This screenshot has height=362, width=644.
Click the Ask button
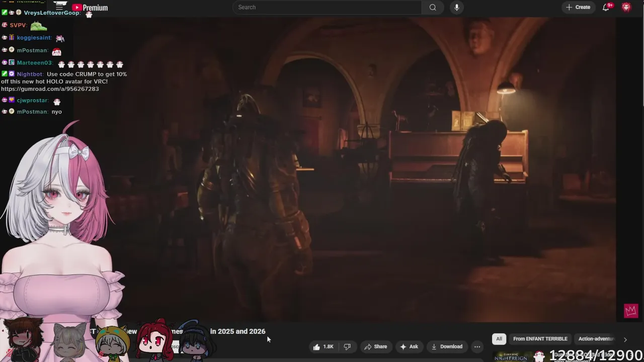[409, 346]
